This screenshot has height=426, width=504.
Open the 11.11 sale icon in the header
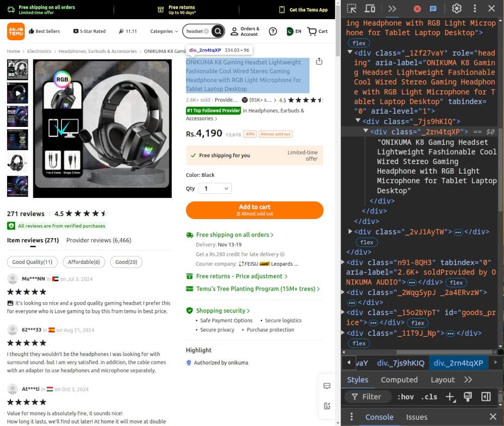[x=121, y=31]
